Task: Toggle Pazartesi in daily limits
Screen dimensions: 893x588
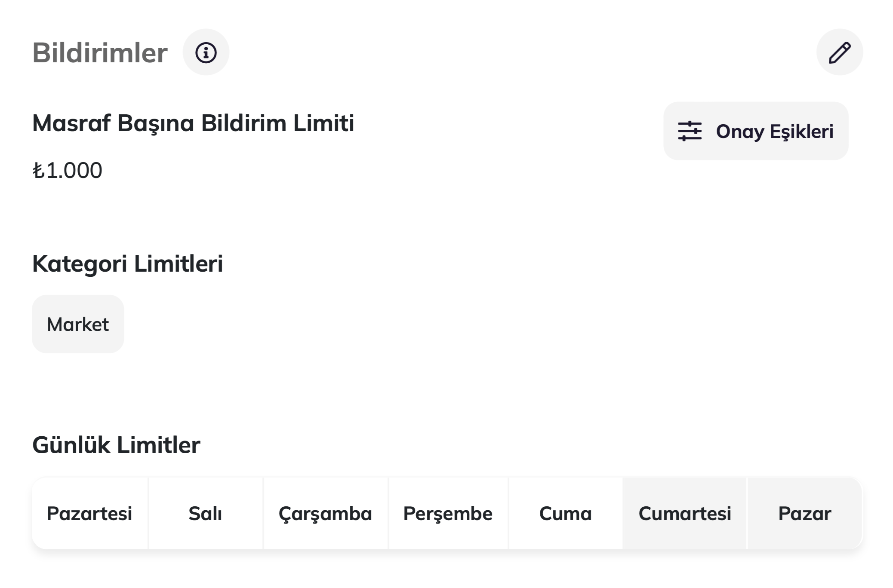Action: pyautogui.click(x=89, y=513)
